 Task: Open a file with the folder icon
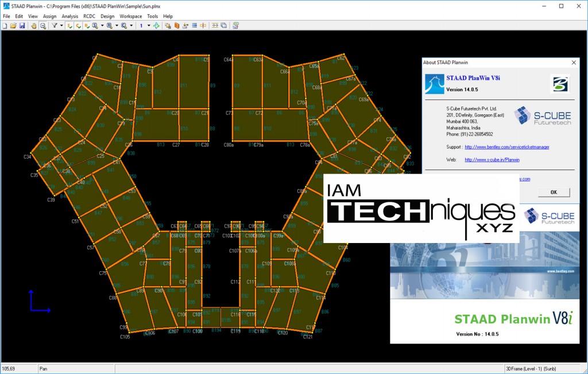pyautogui.click(x=14, y=25)
